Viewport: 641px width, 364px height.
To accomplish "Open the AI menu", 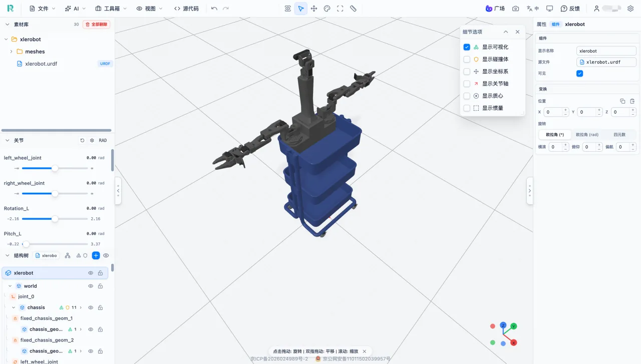I will pyautogui.click(x=76, y=9).
